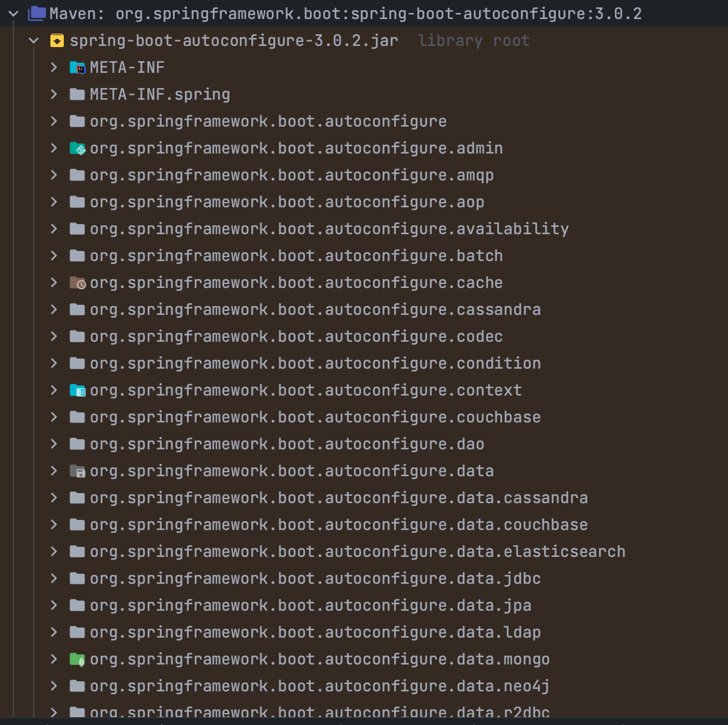
Task: Expand the META-INF folder arrow
Action: point(54,67)
